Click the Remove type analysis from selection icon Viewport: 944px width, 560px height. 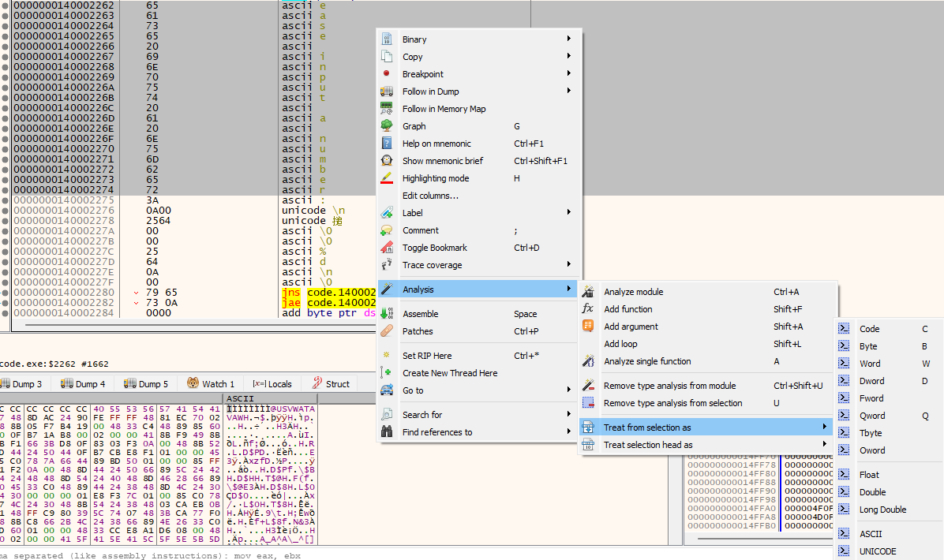click(x=588, y=403)
